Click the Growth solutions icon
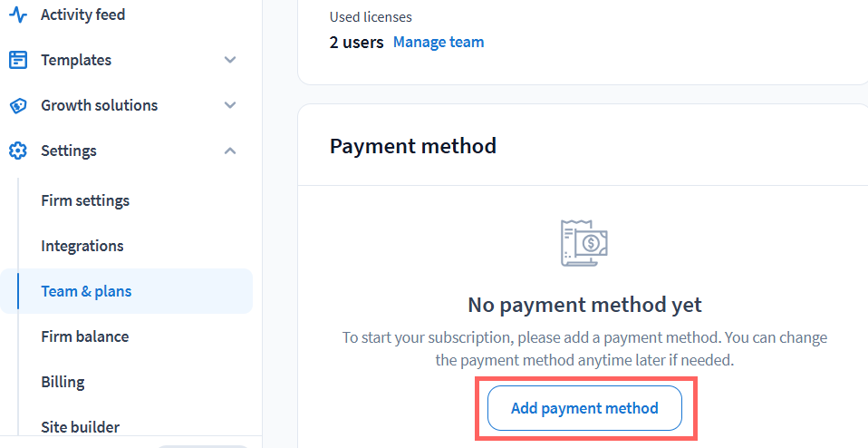This screenshot has height=448, width=868. click(18, 105)
